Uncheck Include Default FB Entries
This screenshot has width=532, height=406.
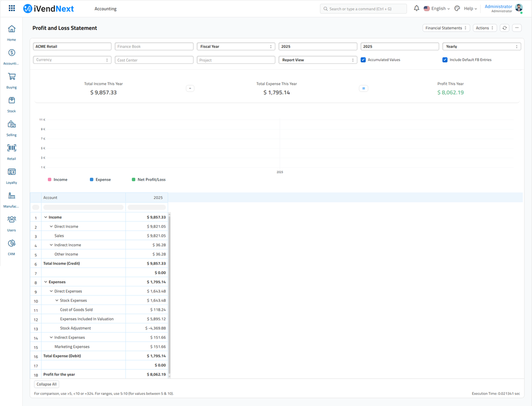point(445,60)
